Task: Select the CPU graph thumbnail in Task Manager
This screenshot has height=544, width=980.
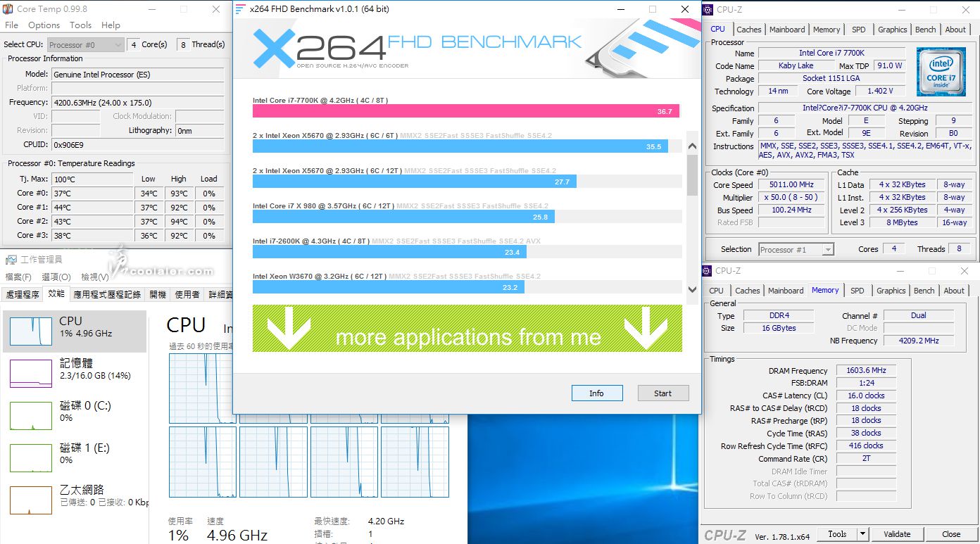Action: pyautogui.click(x=31, y=331)
